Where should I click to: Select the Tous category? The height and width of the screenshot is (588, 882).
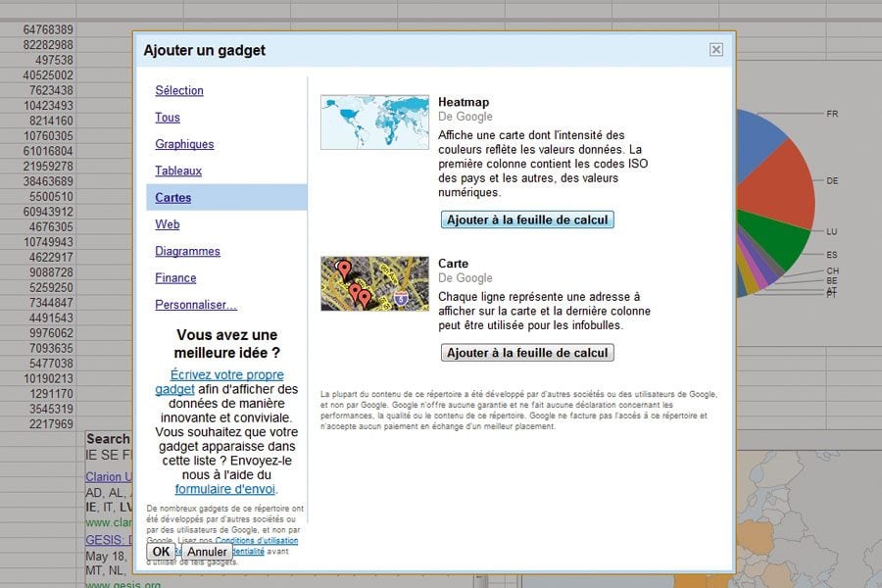(168, 118)
